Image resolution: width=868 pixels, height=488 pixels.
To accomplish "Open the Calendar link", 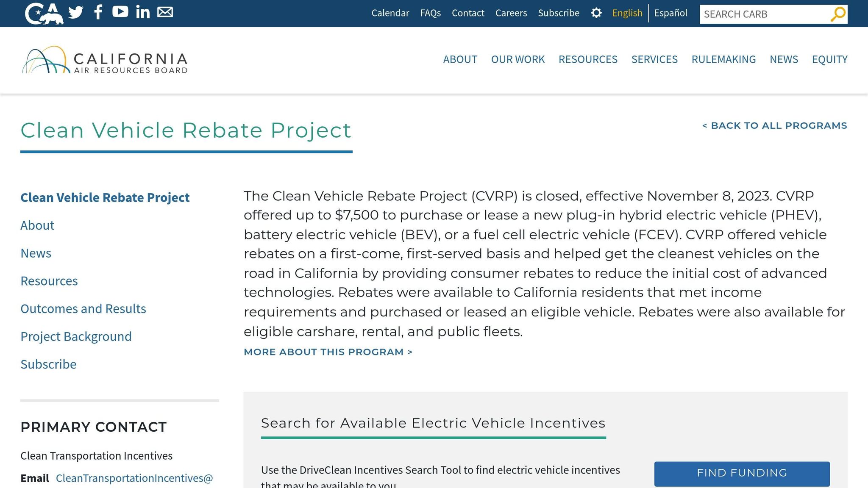I will click(x=390, y=13).
